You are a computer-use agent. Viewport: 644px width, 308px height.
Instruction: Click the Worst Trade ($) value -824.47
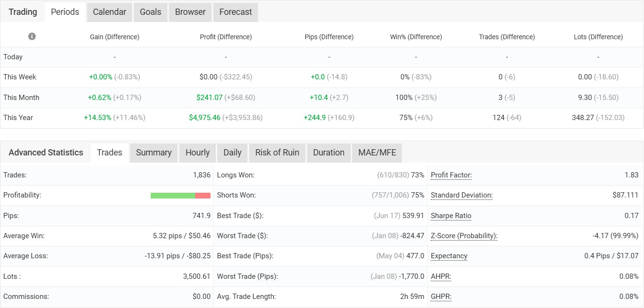(x=412, y=236)
